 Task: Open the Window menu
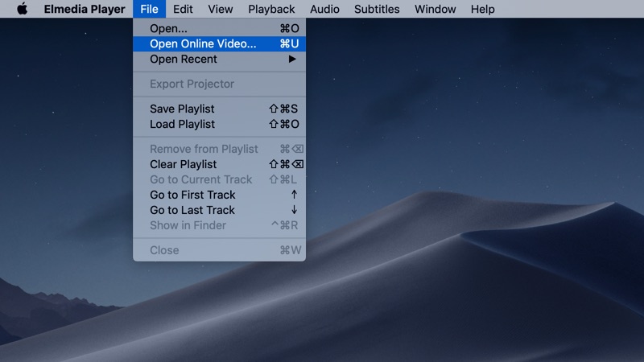pos(435,9)
